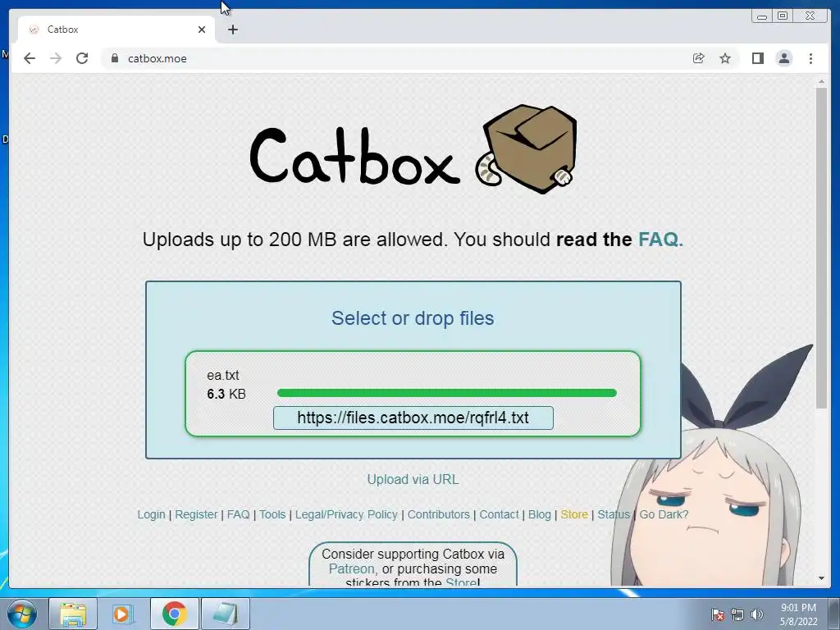Open the browser side panel

click(x=757, y=58)
